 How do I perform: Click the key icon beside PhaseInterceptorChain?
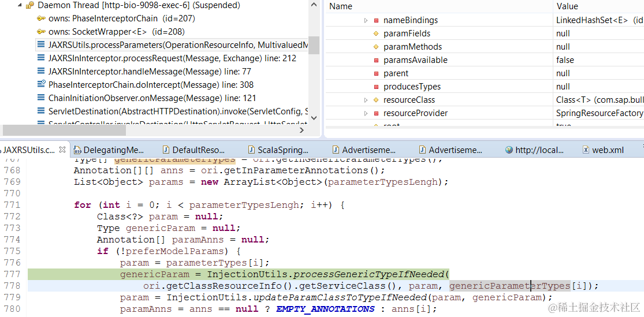pos(40,18)
